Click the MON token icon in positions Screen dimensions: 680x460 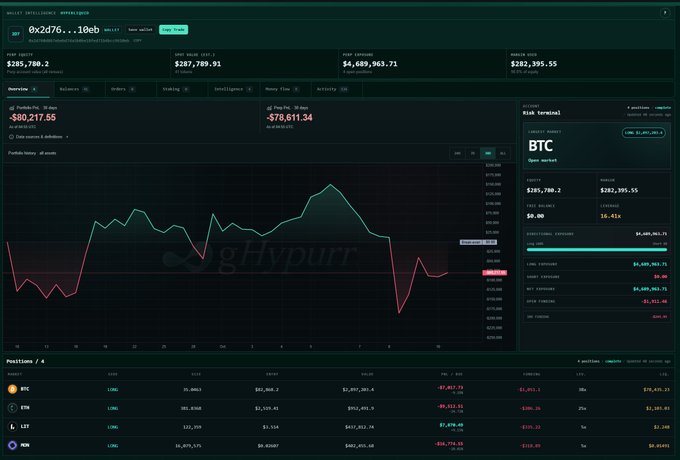[12, 445]
